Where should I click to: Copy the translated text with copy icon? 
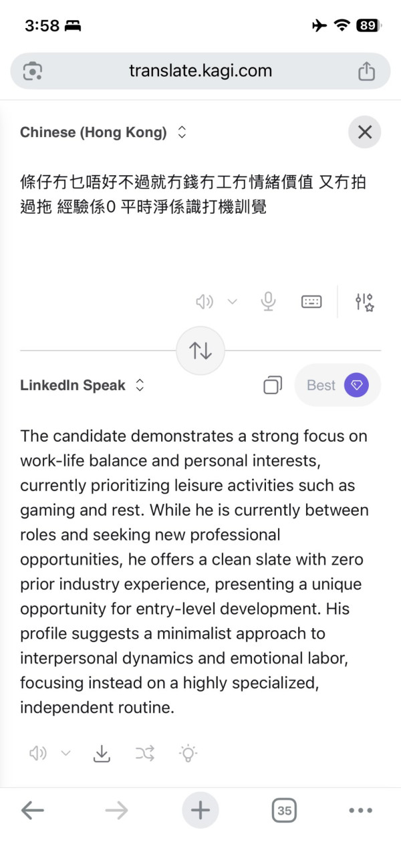272,386
